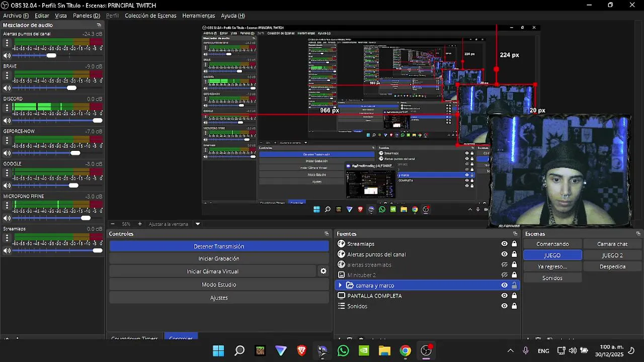Screen dimensions: 644x362
Task: Undock the Mezclador de audio panel
Action: 99,25
